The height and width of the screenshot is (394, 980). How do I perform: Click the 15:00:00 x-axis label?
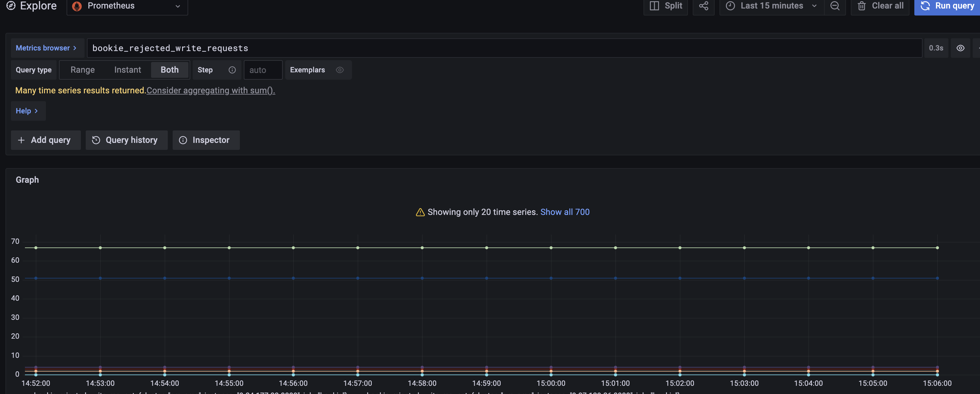pyautogui.click(x=551, y=383)
